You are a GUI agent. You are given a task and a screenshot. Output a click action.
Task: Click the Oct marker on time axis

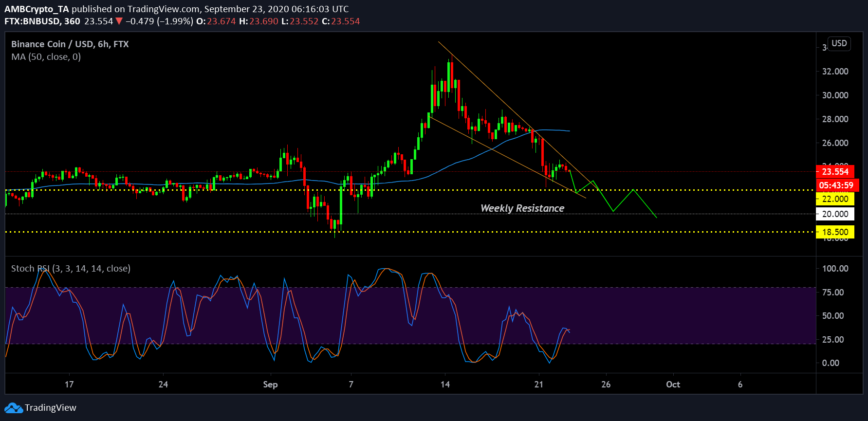point(673,384)
